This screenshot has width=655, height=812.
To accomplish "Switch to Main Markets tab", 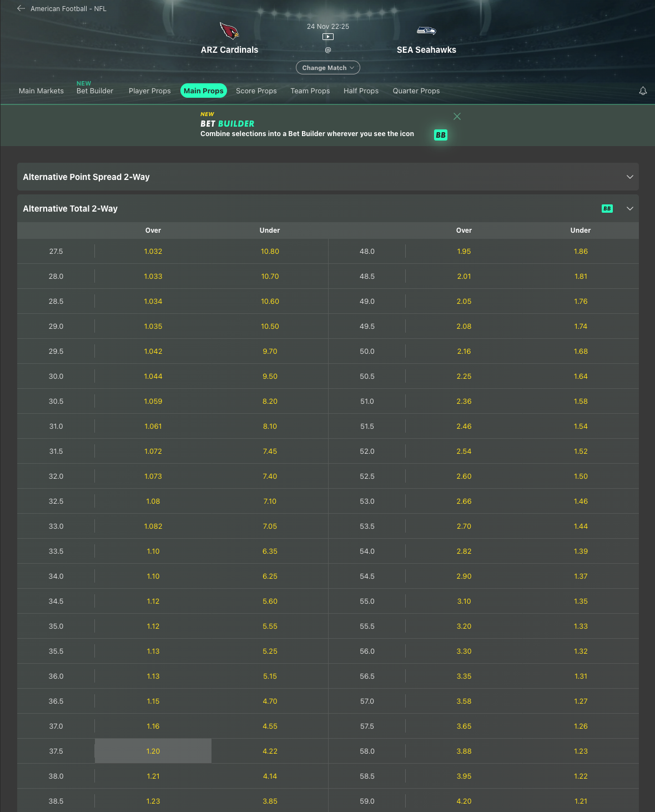I will (41, 91).
